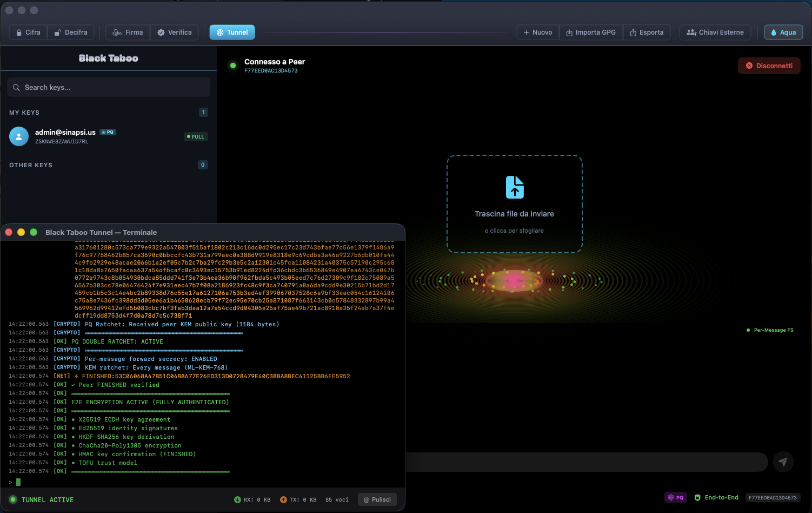Click the RX download counter icon

237,499
